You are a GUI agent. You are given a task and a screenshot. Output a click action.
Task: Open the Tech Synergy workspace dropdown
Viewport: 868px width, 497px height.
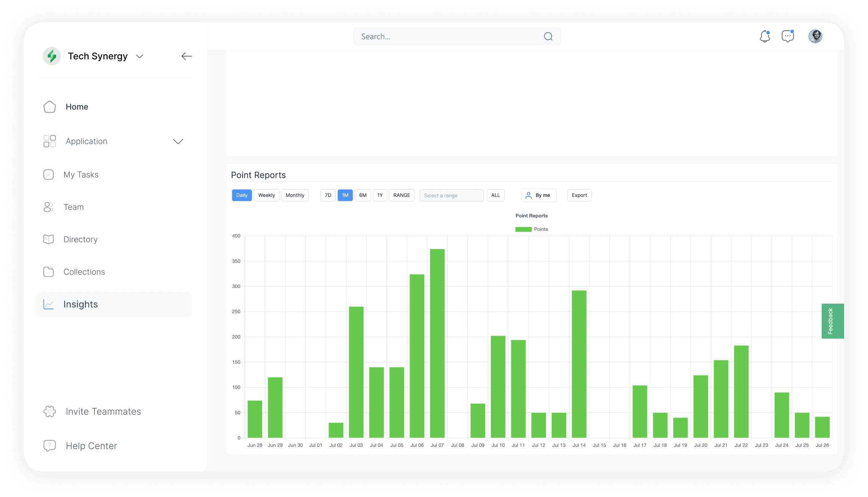(x=139, y=56)
